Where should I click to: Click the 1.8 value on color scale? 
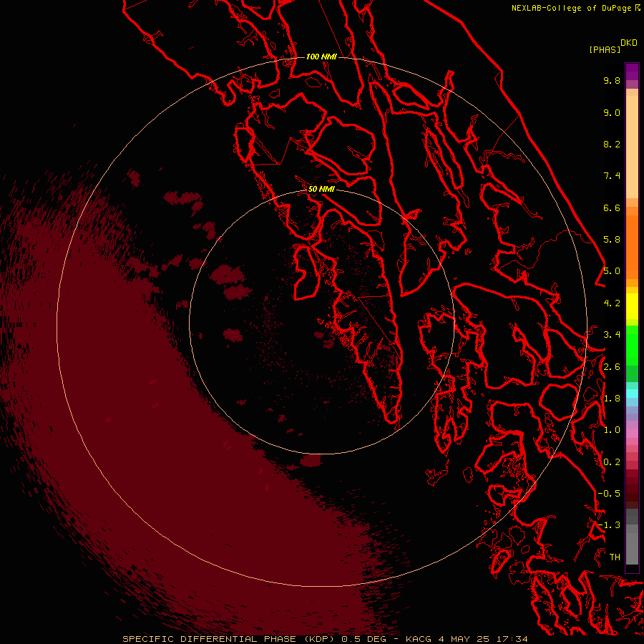tap(612, 399)
